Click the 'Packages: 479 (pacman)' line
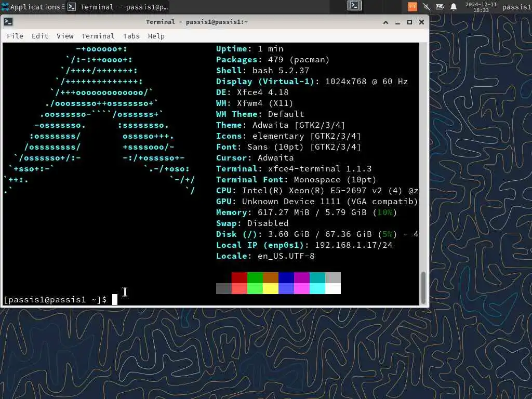The width and height of the screenshot is (532, 399). [273, 60]
